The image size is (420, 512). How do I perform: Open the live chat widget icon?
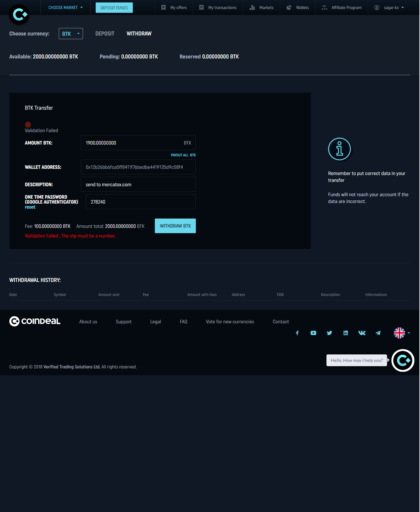click(x=403, y=361)
